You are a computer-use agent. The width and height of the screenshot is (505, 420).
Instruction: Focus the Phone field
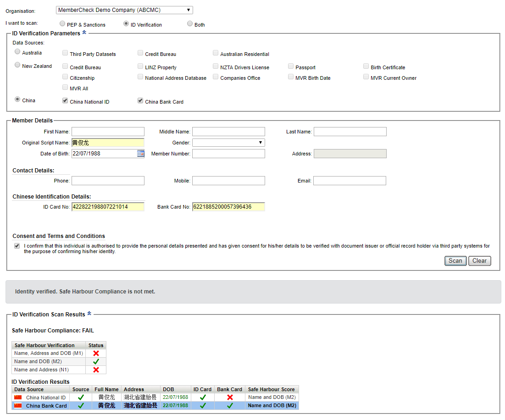tap(108, 181)
